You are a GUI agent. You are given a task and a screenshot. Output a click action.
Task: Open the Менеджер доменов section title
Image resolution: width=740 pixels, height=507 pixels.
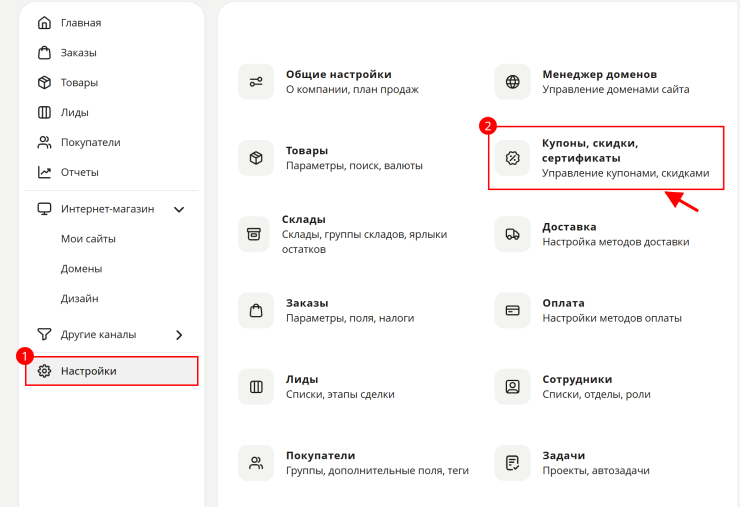click(x=599, y=74)
